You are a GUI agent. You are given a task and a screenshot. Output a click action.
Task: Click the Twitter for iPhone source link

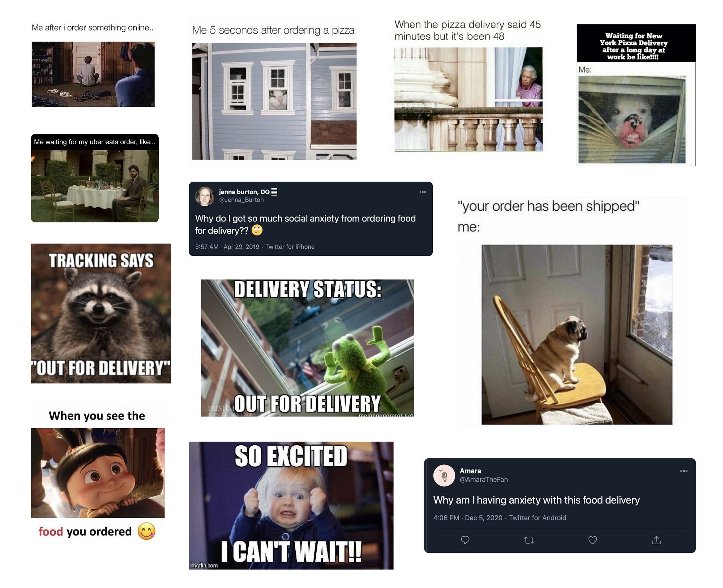point(290,247)
